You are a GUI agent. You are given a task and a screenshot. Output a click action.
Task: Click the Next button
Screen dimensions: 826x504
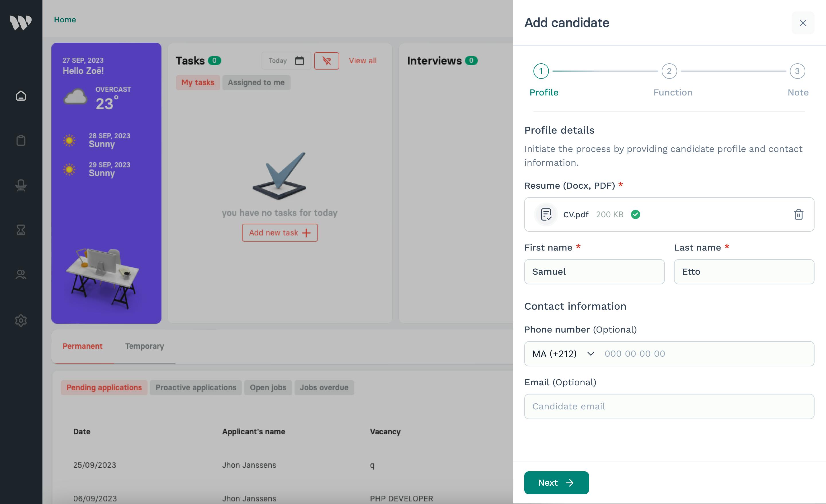[556, 482]
